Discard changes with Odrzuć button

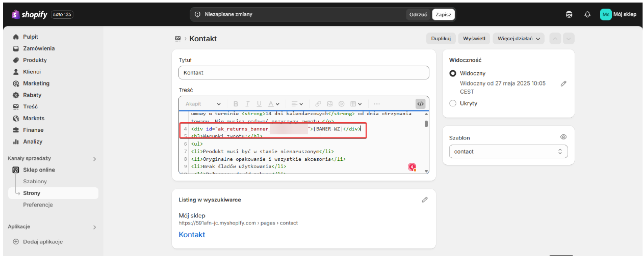click(418, 14)
